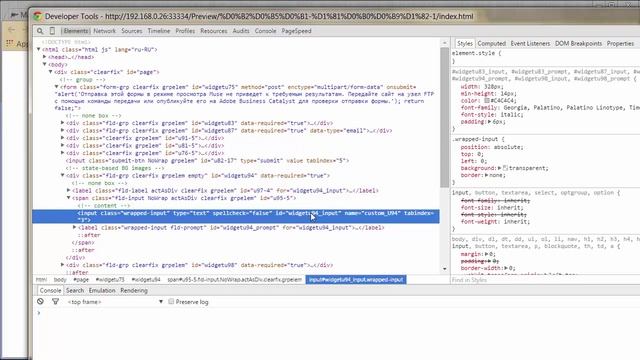Switch to the Sources panel
Image resolution: width=640 pixels, height=360 pixels.
[x=132, y=31]
